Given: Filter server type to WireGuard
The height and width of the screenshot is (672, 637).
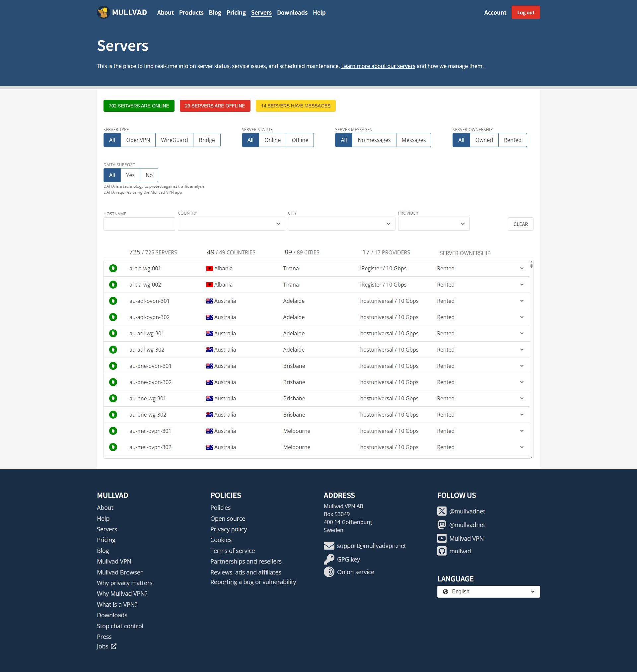Looking at the screenshot, I should (x=174, y=140).
